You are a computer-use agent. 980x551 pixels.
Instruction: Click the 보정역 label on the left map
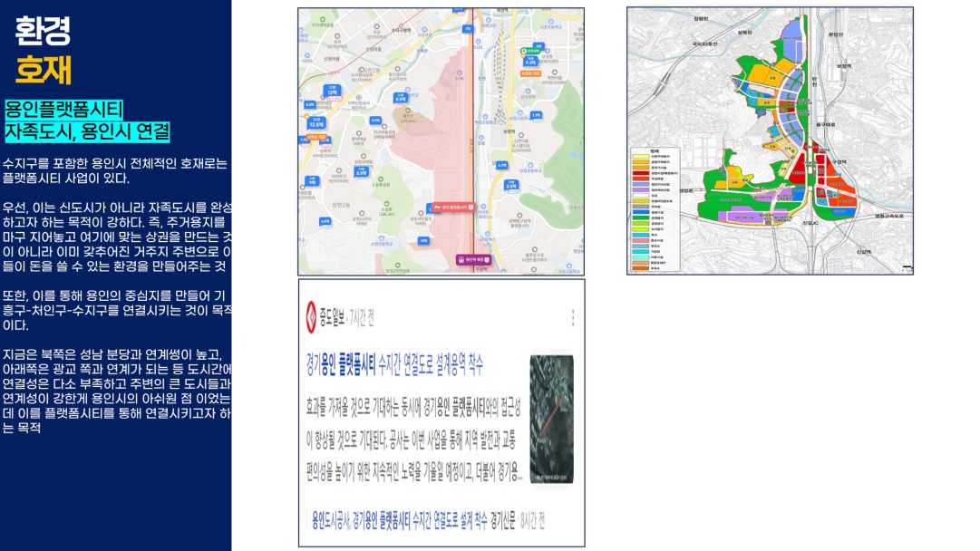point(509,131)
